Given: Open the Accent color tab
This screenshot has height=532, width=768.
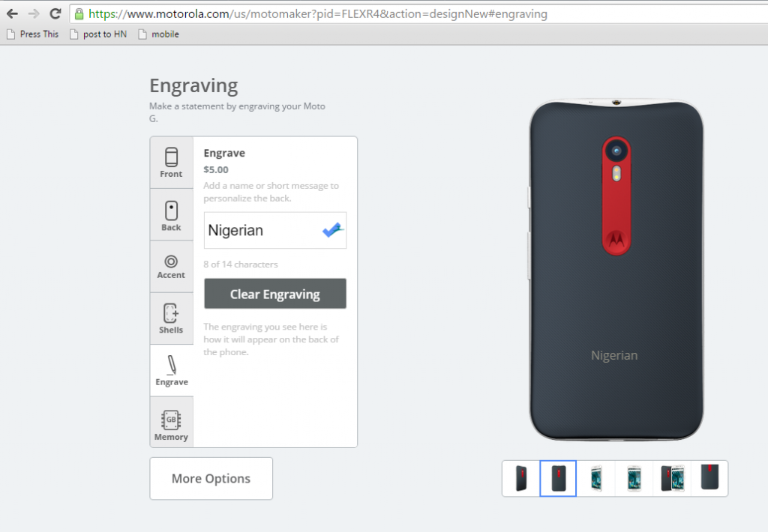Looking at the screenshot, I should 172,267.
